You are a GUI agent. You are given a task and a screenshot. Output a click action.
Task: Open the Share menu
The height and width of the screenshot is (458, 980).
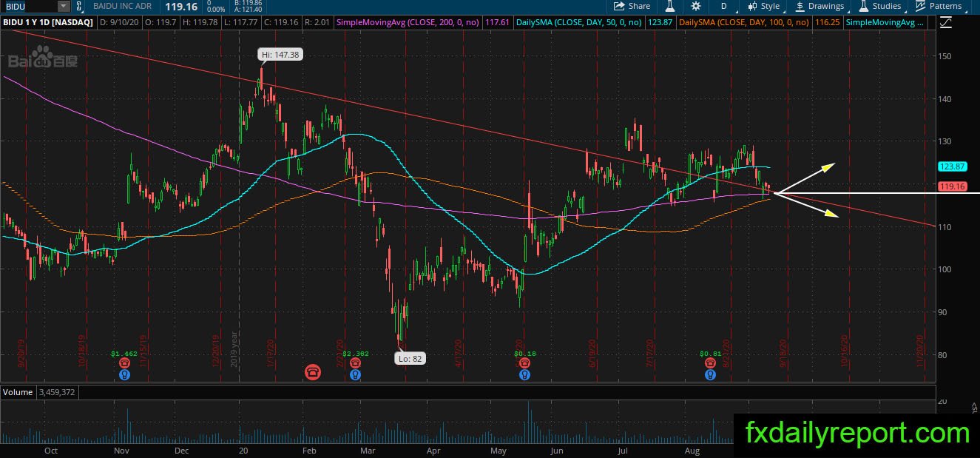[x=632, y=6]
